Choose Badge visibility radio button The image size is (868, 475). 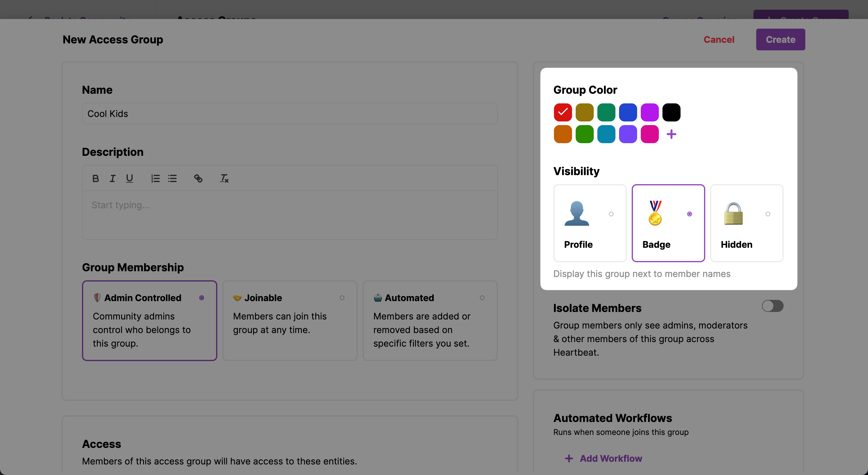[x=689, y=214]
